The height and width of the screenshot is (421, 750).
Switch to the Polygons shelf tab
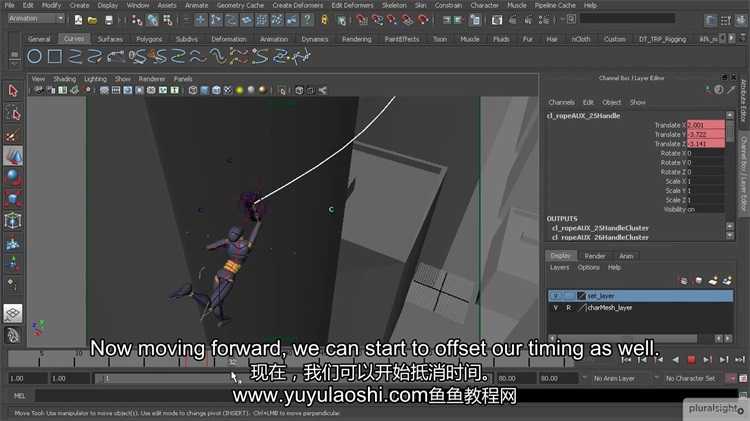[x=149, y=39]
